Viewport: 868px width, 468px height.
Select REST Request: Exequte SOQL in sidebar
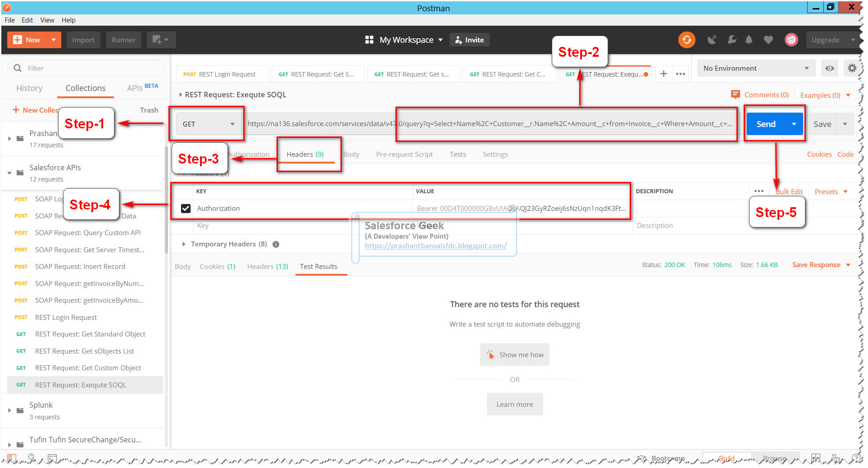pyautogui.click(x=81, y=385)
